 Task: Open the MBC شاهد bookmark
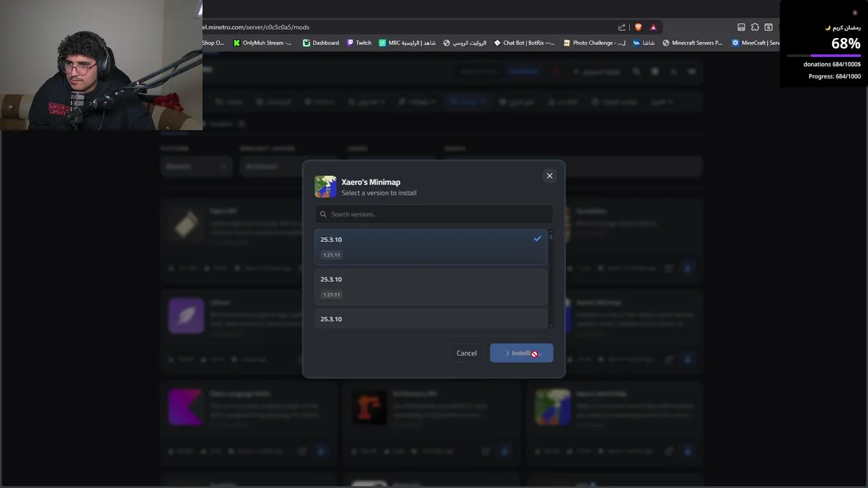(408, 43)
